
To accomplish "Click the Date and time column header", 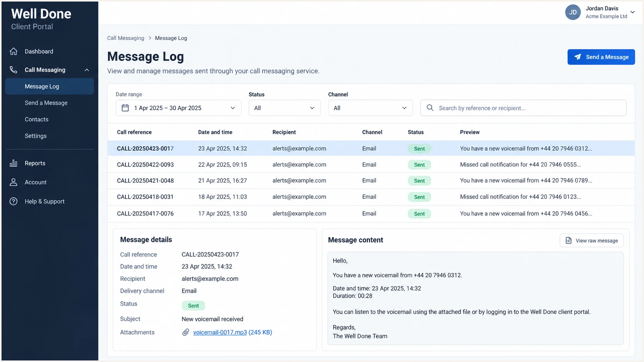I will (x=215, y=132).
